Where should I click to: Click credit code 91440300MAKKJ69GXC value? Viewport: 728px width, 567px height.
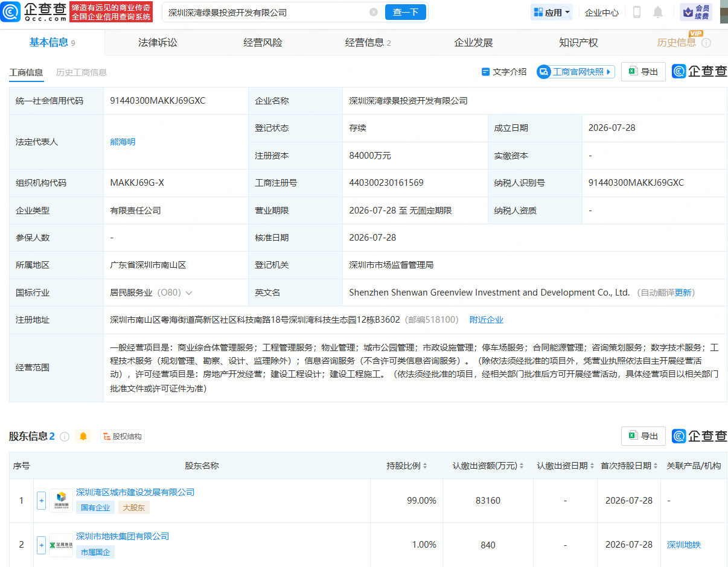pos(158,101)
